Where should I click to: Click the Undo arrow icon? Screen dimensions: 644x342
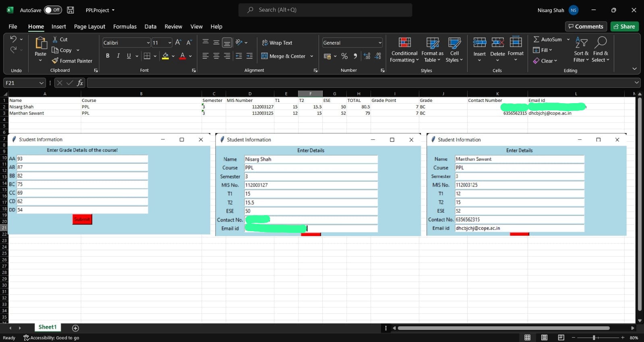pos(13,39)
